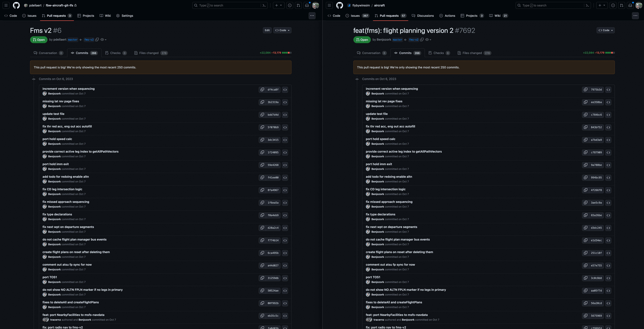Open commit 'port hold speed calc' in right pane

pyautogui.click(x=380, y=139)
